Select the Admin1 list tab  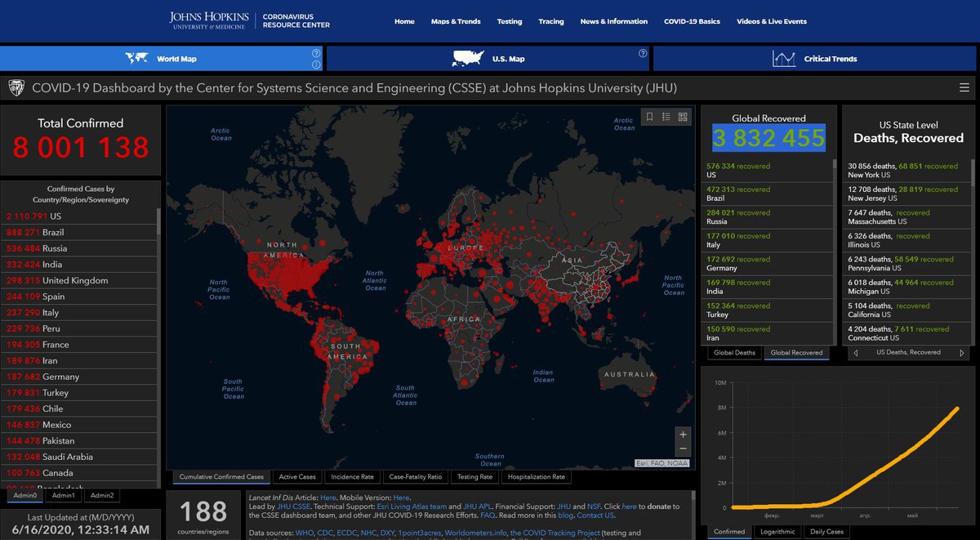pyautogui.click(x=63, y=495)
